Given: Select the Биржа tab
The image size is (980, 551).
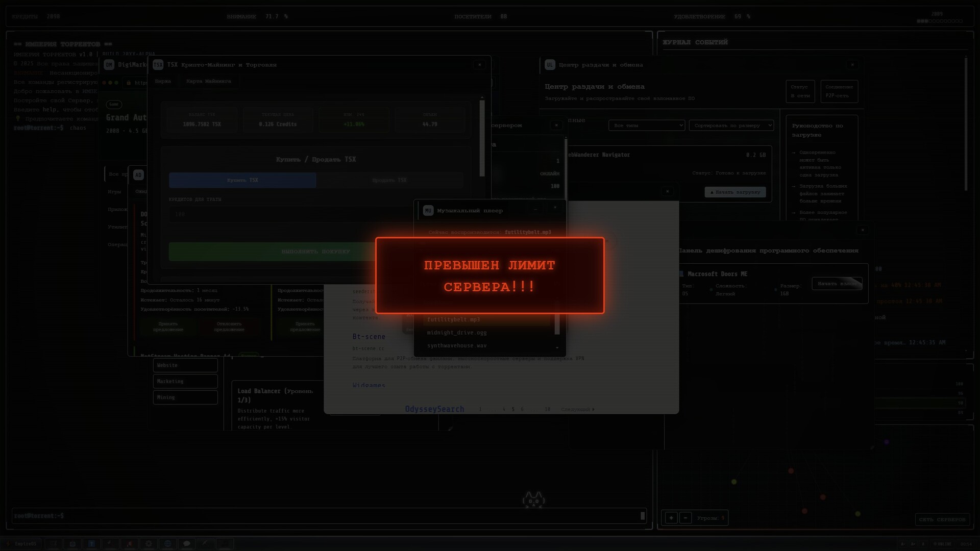Looking at the screenshot, I should point(163,81).
